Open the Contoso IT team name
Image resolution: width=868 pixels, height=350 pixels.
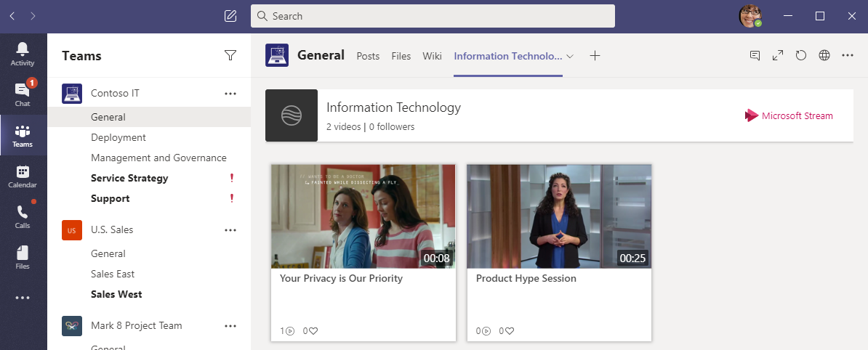115,94
